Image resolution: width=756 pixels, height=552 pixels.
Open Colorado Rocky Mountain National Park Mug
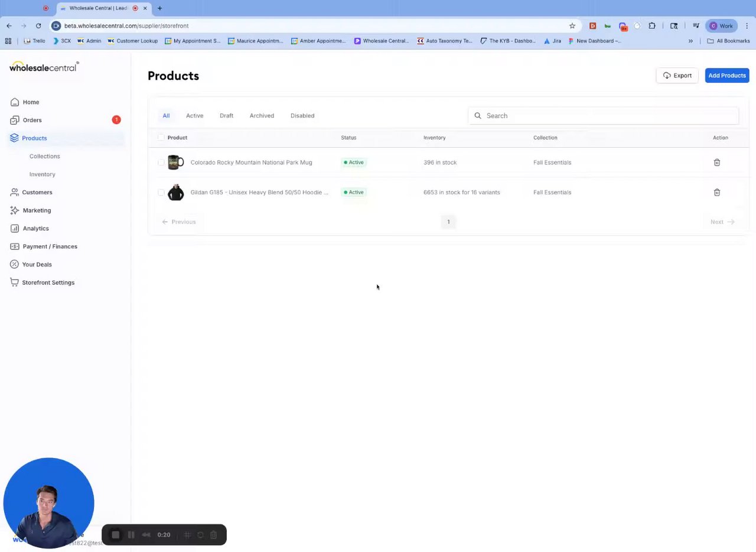pyautogui.click(x=251, y=162)
